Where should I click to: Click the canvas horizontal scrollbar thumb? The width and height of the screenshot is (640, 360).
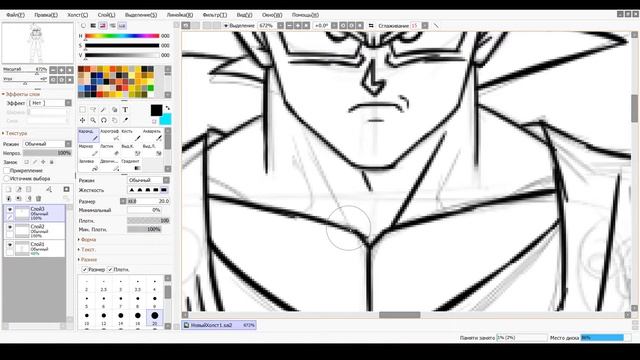click(400, 315)
